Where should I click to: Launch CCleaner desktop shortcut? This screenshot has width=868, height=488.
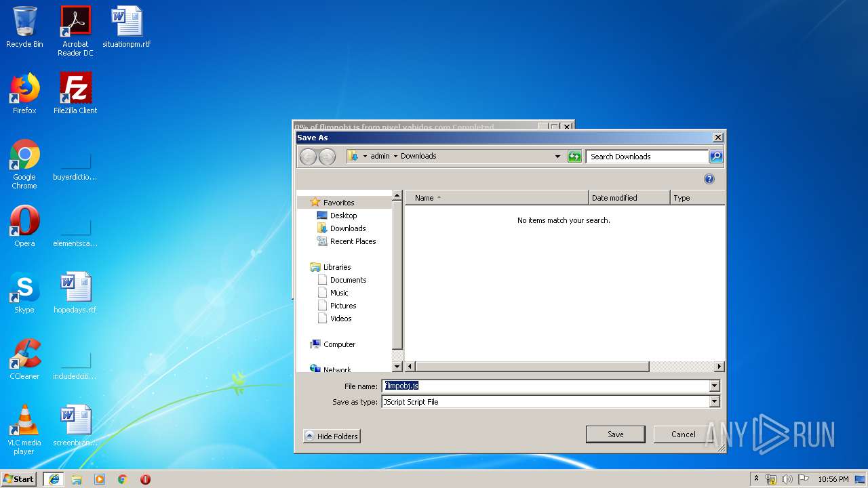tap(24, 360)
